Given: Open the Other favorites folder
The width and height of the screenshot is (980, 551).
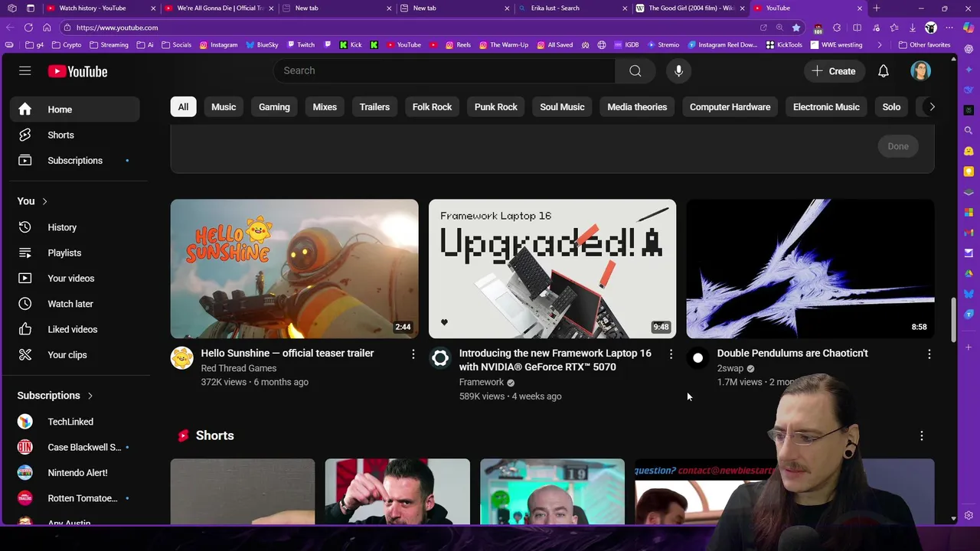Looking at the screenshot, I should [x=923, y=45].
